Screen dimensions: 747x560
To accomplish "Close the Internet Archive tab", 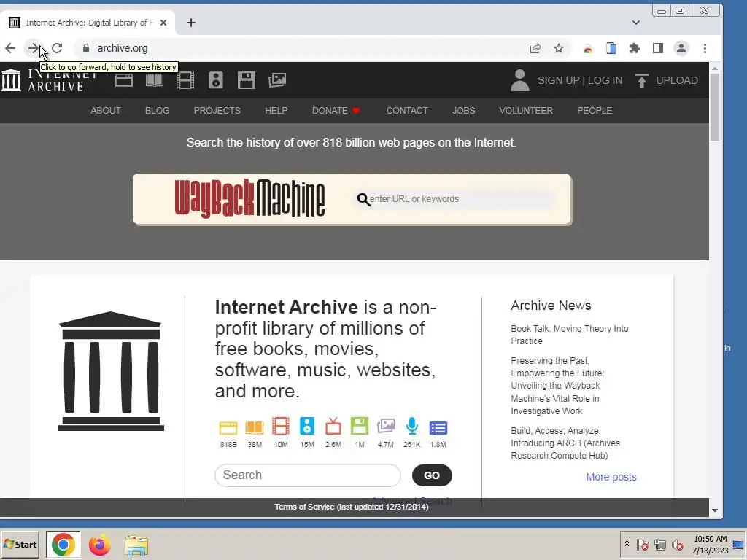I will pyautogui.click(x=163, y=23).
